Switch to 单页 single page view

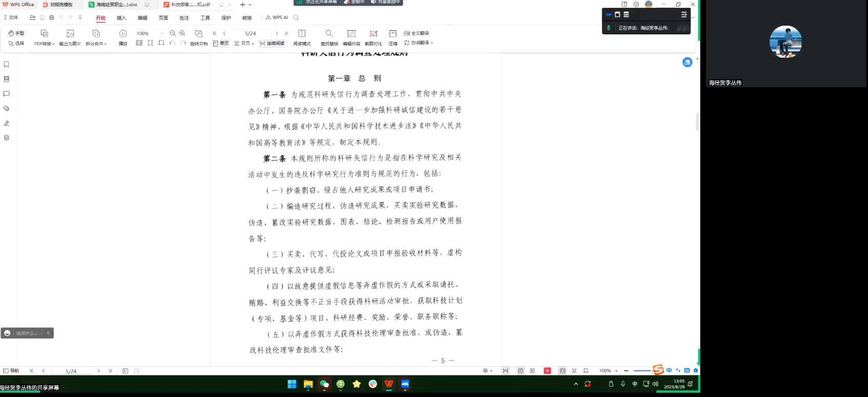pos(221,44)
